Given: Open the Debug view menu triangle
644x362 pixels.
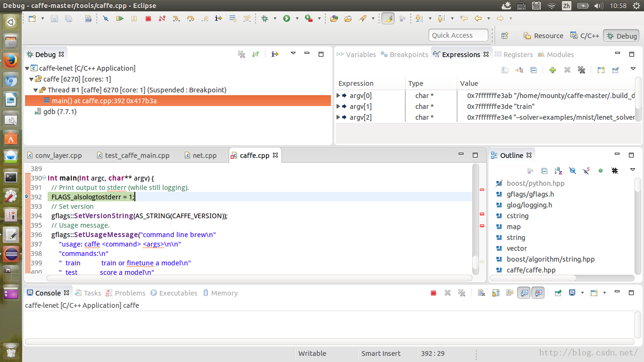Looking at the screenshot, I should point(293,54).
